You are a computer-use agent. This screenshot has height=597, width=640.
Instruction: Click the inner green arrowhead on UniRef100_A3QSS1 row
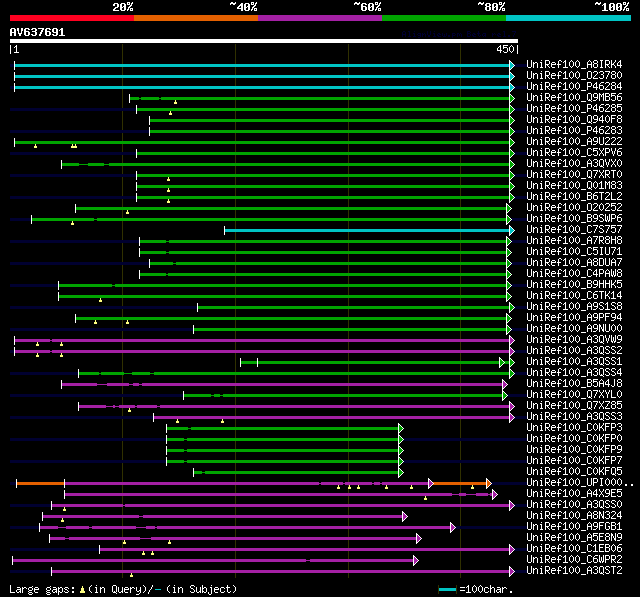click(x=502, y=362)
